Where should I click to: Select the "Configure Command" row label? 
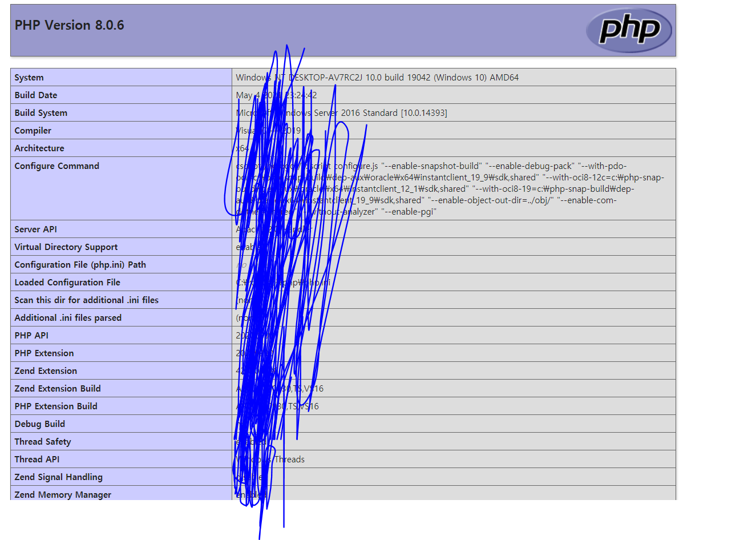57,166
